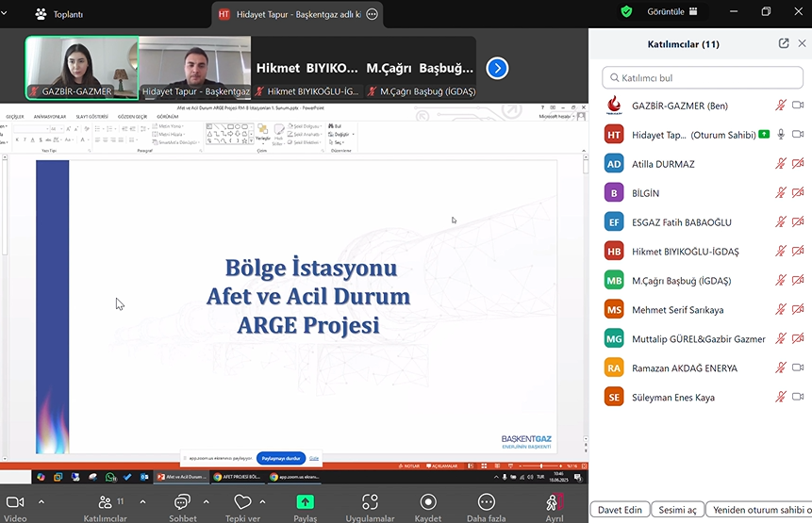Start recording with Kaydet icon
The image size is (812, 523).
pos(428,501)
